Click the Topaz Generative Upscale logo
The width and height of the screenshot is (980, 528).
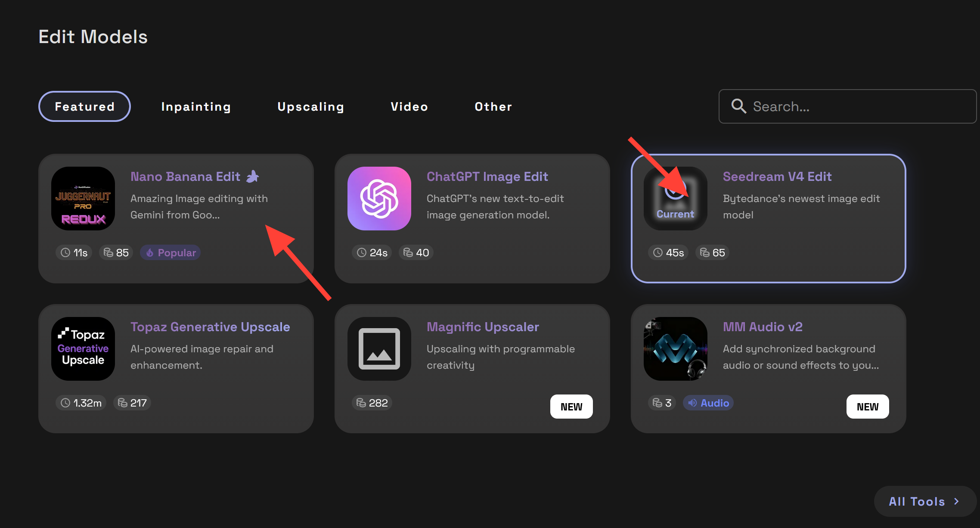tap(83, 349)
